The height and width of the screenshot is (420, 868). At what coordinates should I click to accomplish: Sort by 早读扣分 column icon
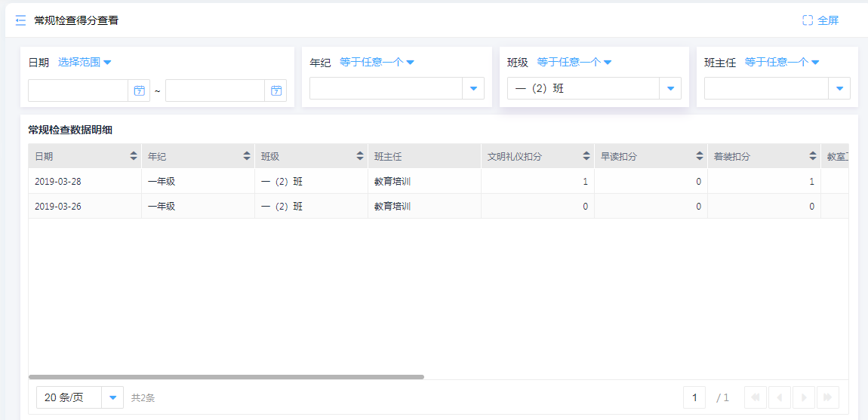pyautogui.click(x=700, y=156)
